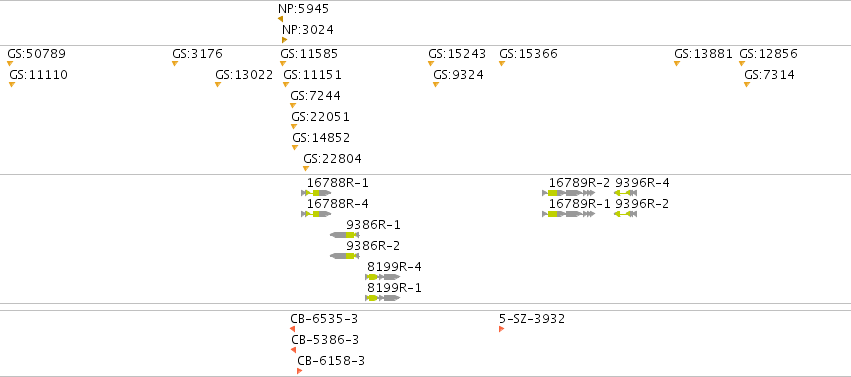Click the label text 16789R-2
Screen dimensions: 851x377
(x=580, y=183)
